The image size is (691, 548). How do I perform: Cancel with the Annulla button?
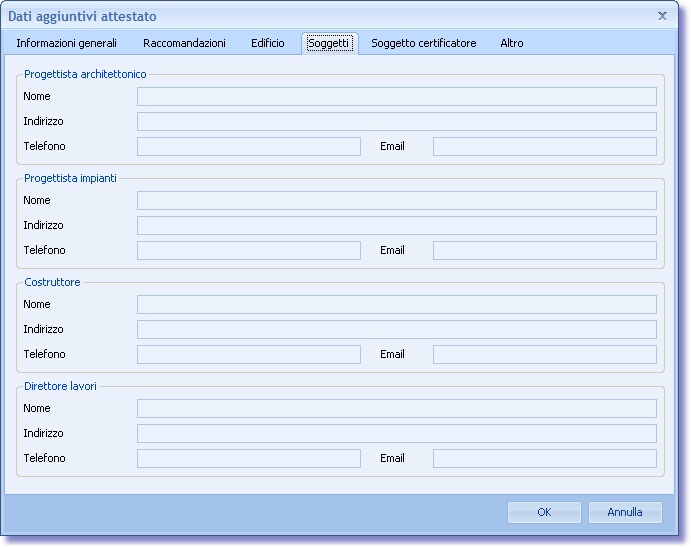coord(625,512)
